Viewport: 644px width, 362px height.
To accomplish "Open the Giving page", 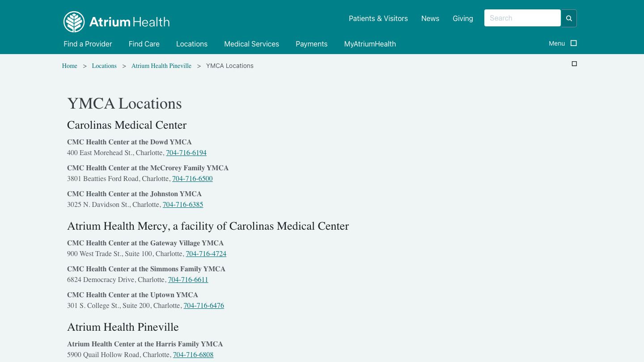I will [462, 18].
